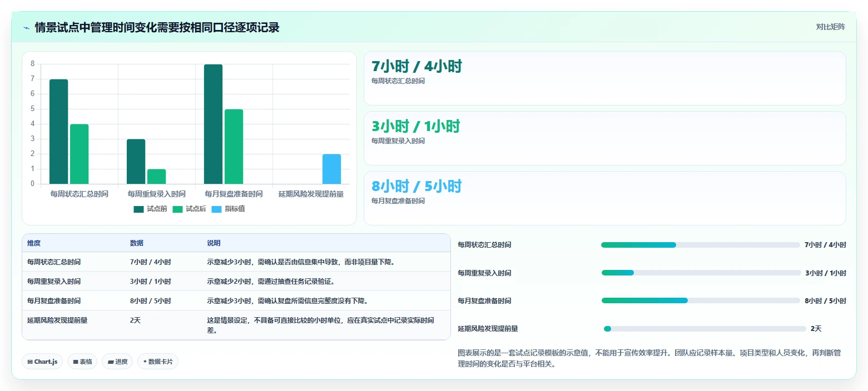Click the note starting 示意减少3小时，需确认是否由信息集中
This screenshot has width=868, height=391.
(301, 262)
